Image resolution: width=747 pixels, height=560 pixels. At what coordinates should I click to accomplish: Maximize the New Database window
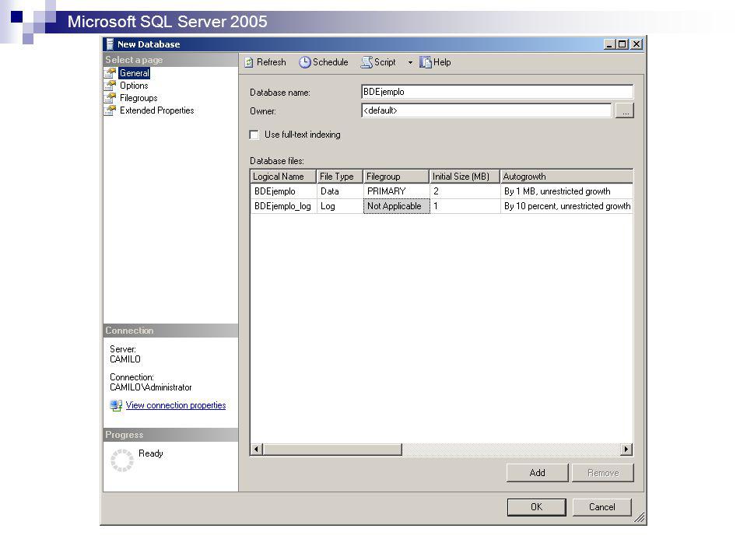click(x=622, y=44)
